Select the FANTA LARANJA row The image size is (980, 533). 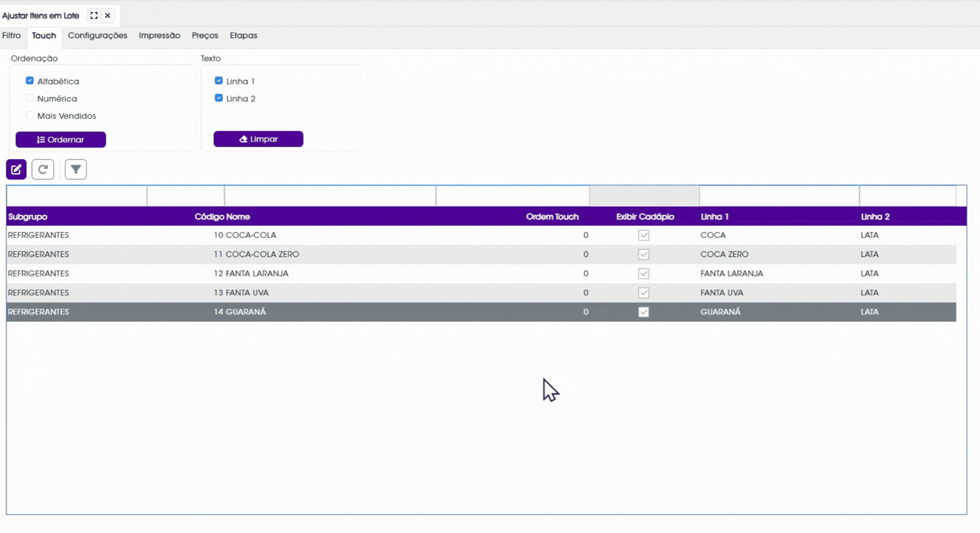click(481, 273)
